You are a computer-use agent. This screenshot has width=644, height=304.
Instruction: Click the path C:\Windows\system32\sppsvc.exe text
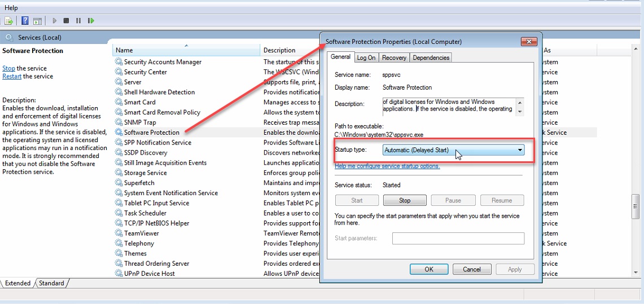click(379, 134)
